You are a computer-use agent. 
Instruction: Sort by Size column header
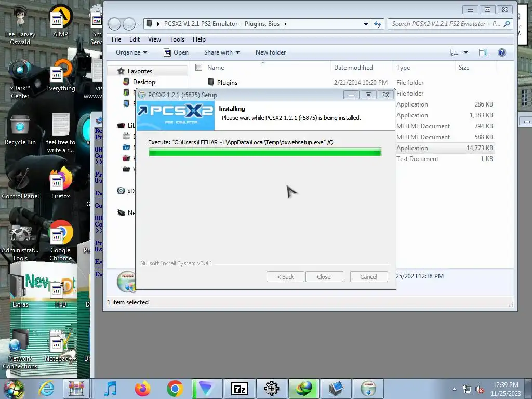pyautogui.click(x=464, y=67)
